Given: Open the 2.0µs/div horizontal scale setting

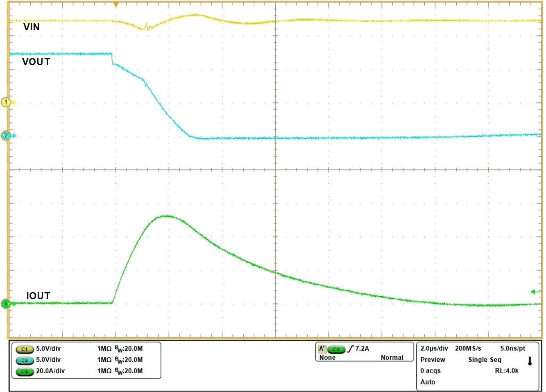Looking at the screenshot, I should point(434,349).
